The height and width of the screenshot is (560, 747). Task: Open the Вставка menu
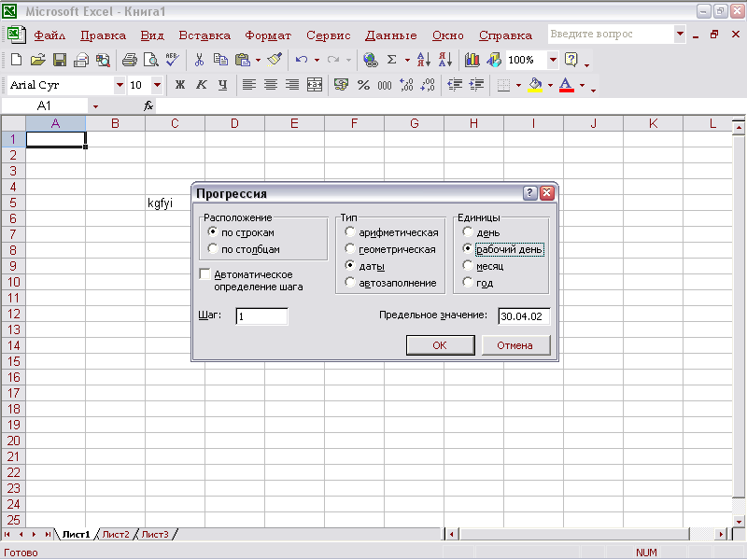pyautogui.click(x=204, y=35)
